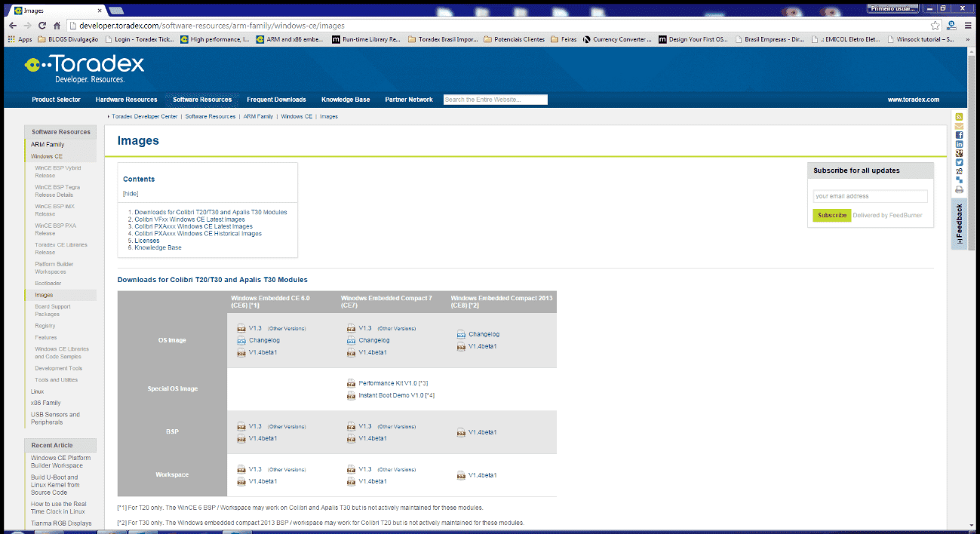Open CE6 OS Image Changelog icon
The image size is (980, 534).
pyautogui.click(x=242, y=340)
